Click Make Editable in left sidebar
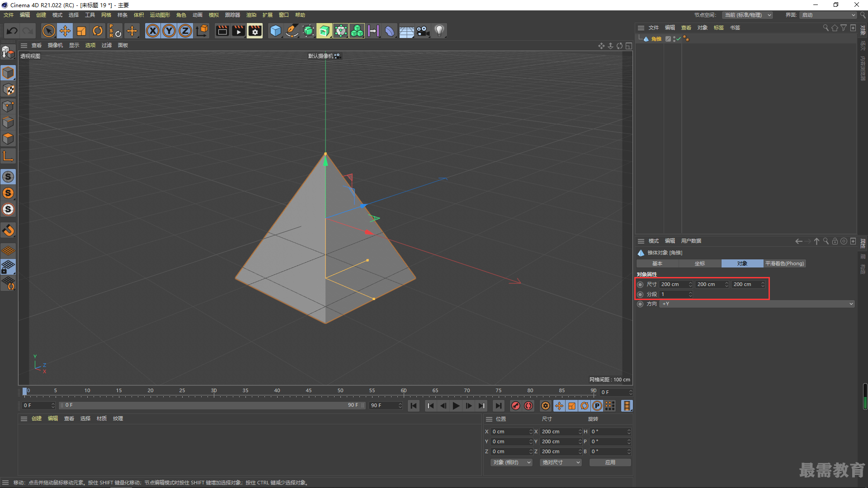Image resolution: width=868 pixels, height=488 pixels. (8, 53)
